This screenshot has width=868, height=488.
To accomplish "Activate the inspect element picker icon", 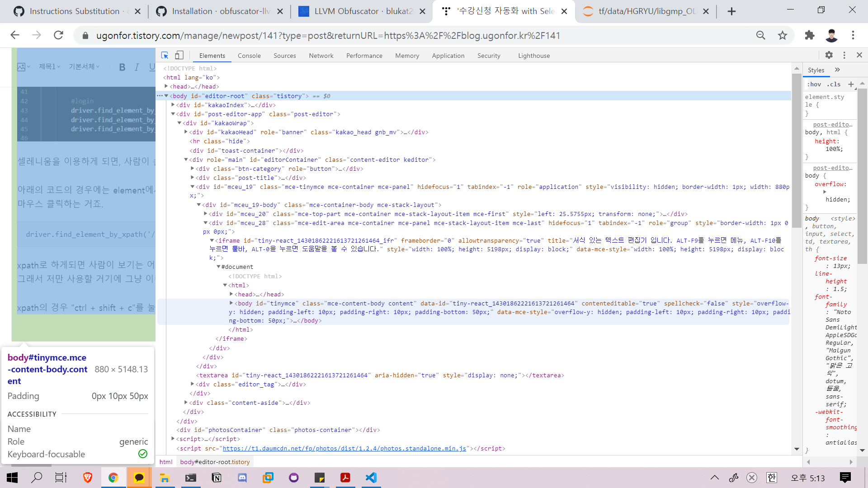I will pyautogui.click(x=165, y=55).
